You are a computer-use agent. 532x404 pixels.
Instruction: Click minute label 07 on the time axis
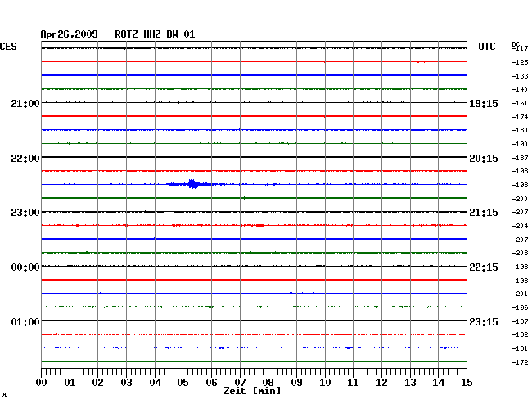click(x=240, y=383)
